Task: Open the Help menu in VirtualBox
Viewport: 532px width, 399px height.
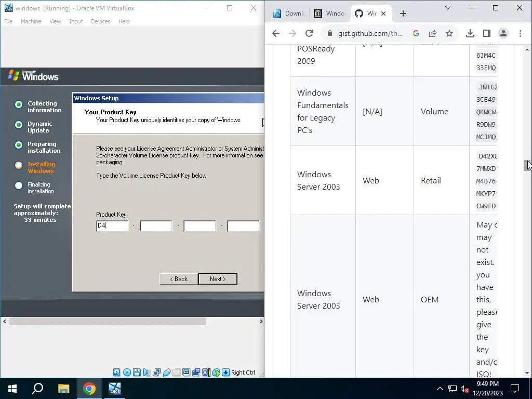Action: pos(124,21)
